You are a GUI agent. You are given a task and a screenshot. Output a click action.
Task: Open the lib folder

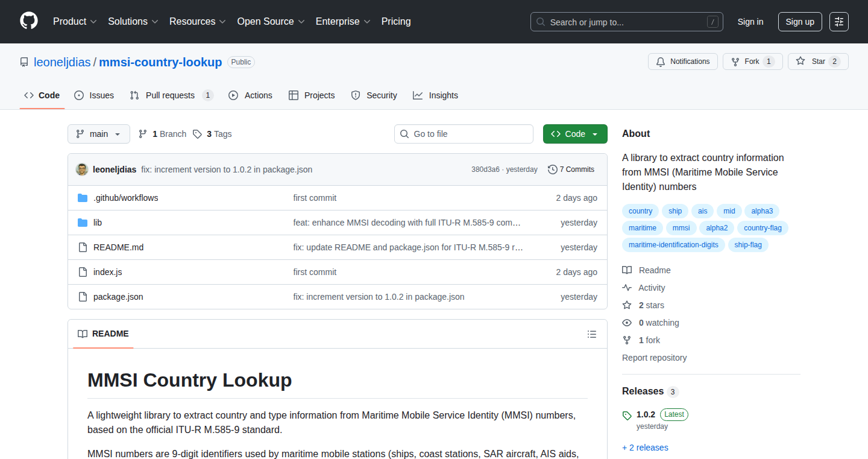pyautogui.click(x=98, y=223)
